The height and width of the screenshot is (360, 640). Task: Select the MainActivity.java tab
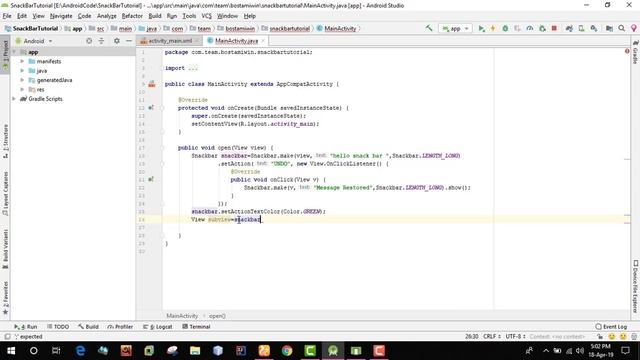coord(236,41)
